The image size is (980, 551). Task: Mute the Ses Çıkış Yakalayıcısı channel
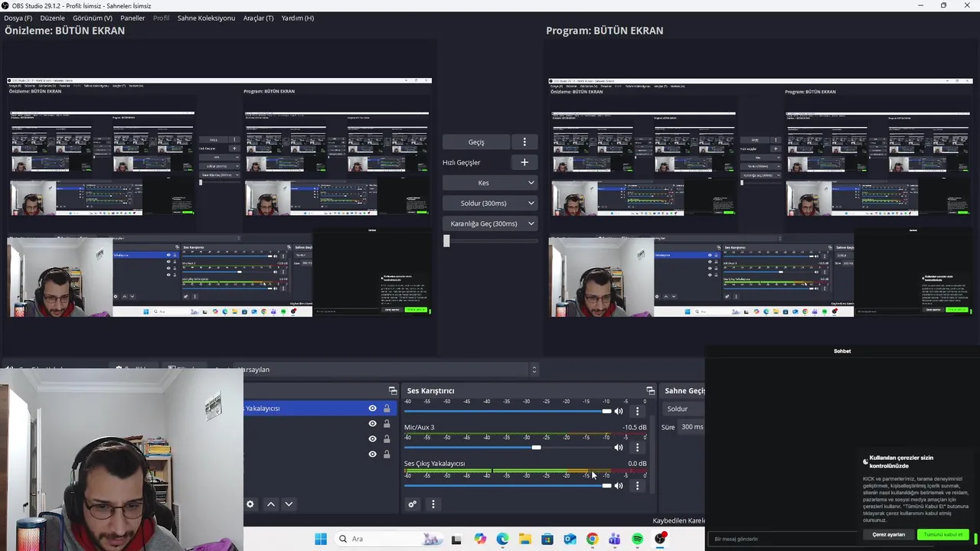tap(619, 486)
